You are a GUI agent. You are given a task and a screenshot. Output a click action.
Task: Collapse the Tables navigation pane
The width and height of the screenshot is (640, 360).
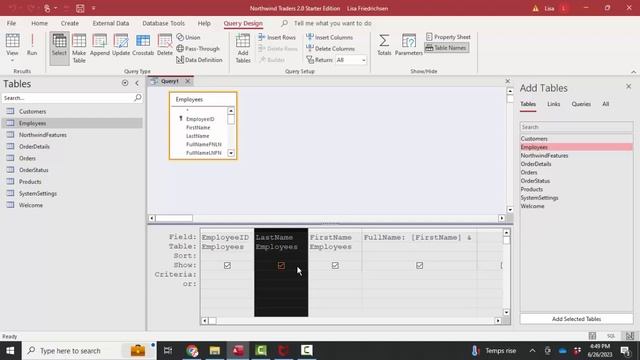137,83
